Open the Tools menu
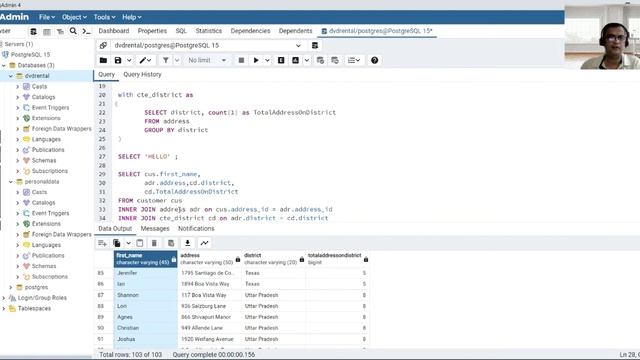The image size is (640, 360). (104, 17)
